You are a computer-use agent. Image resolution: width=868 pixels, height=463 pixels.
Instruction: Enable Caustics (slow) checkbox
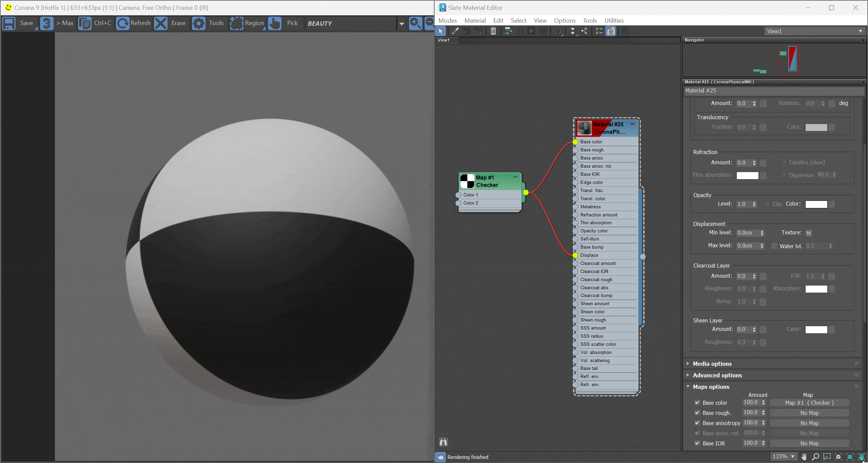[x=784, y=162]
